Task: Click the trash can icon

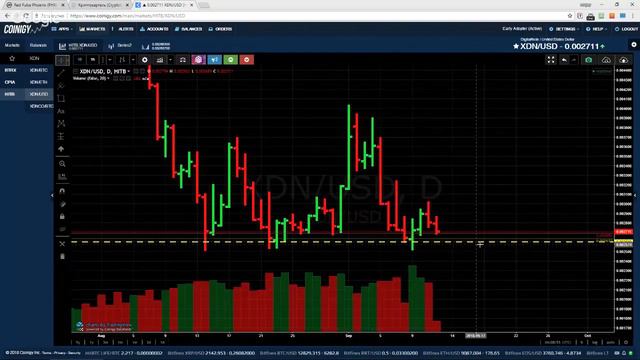Action: click(x=62, y=256)
